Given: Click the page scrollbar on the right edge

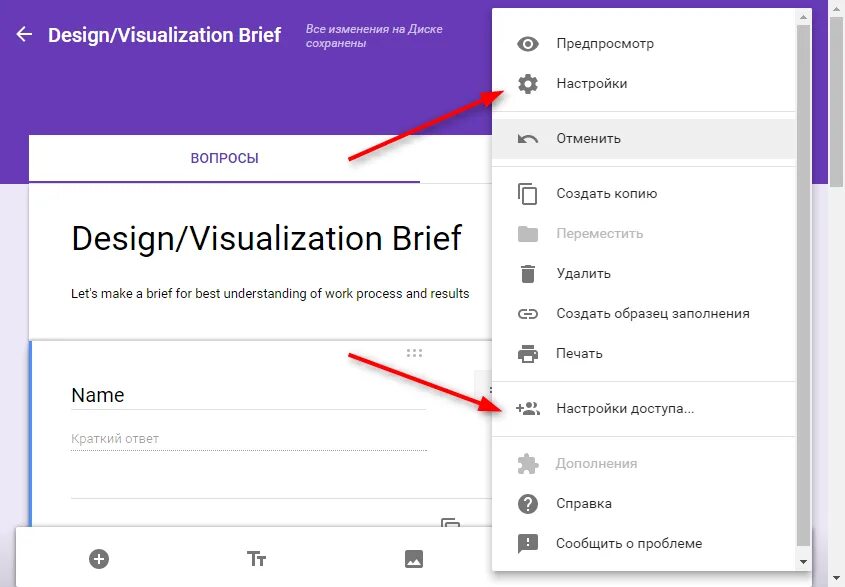Looking at the screenshot, I should click(x=836, y=102).
